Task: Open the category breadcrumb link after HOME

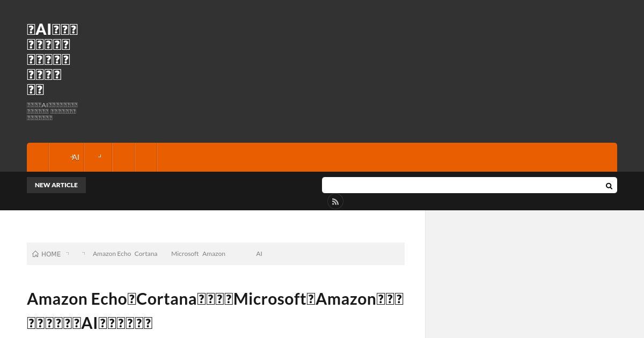Action: coord(76,254)
